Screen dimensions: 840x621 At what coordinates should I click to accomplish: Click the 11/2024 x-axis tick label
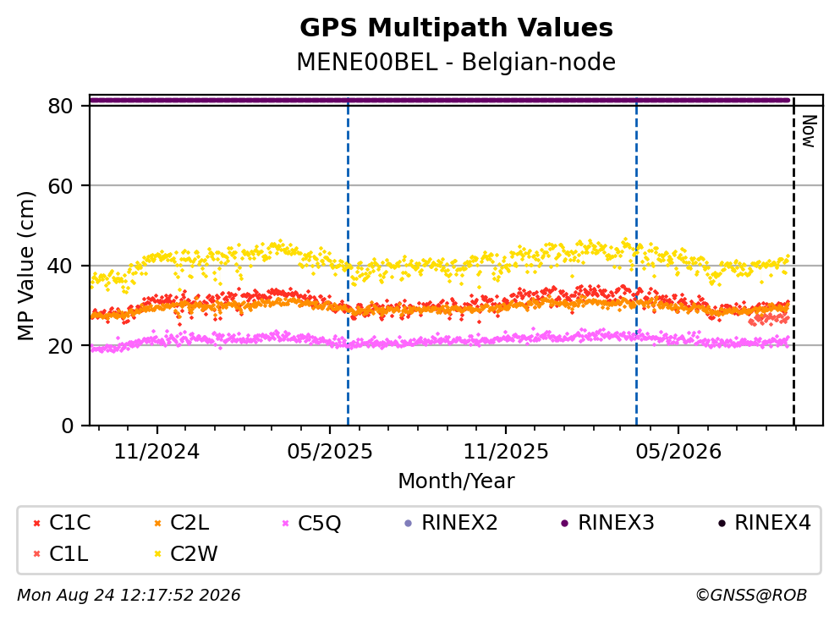[x=156, y=452]
